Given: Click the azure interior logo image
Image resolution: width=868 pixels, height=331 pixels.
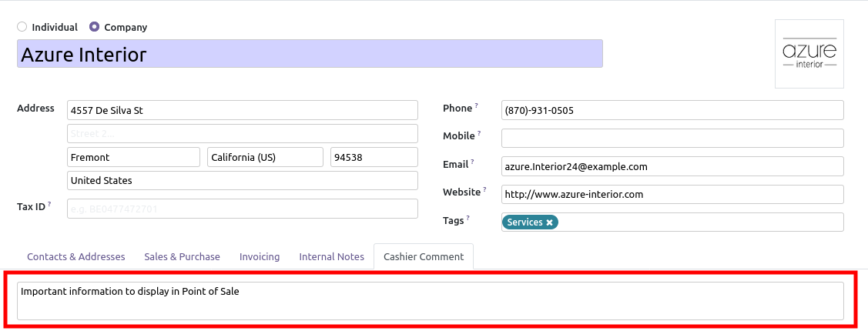Looking at the screenshot, I should 809,54.
